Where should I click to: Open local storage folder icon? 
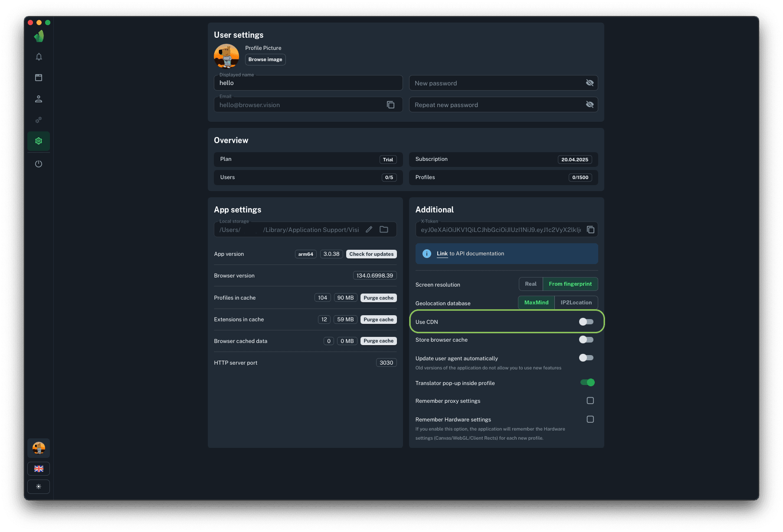384,229
